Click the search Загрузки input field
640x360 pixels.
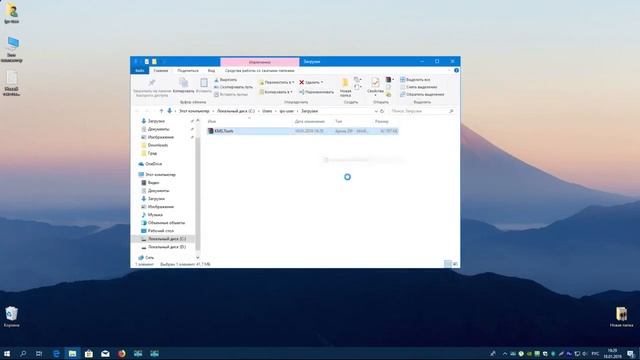pyautogui.click(x=422, y=111)
